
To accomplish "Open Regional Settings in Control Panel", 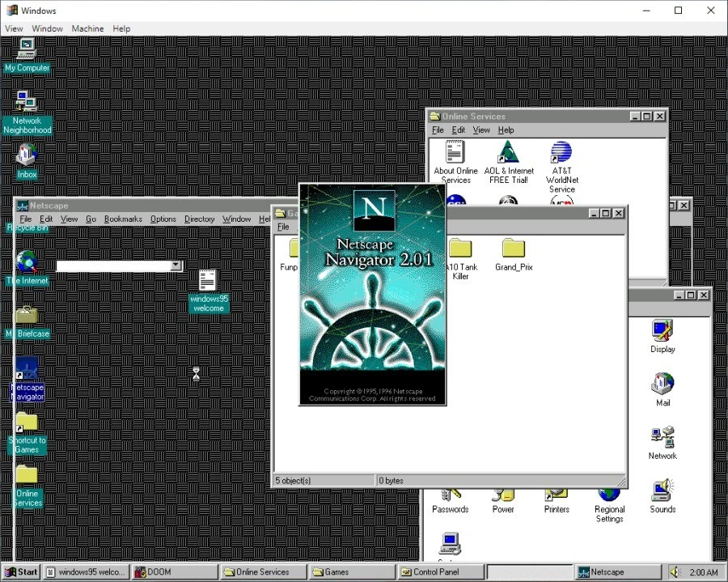I will tap(609, 497).
